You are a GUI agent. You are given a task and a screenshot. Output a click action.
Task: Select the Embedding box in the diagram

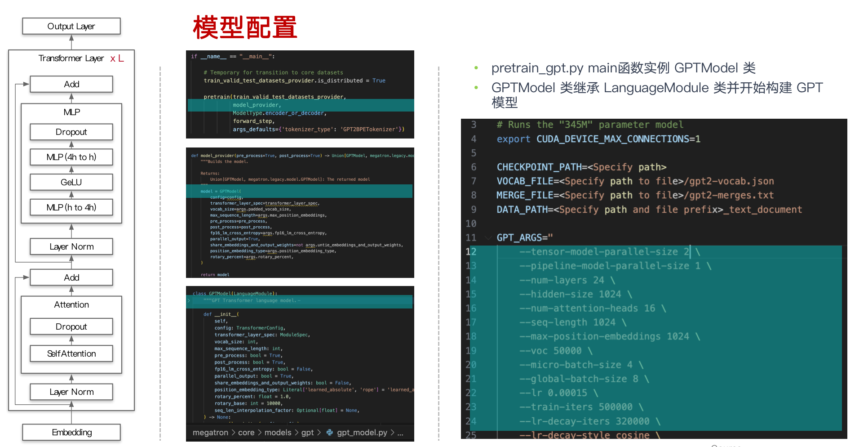(x=71, y=432)
